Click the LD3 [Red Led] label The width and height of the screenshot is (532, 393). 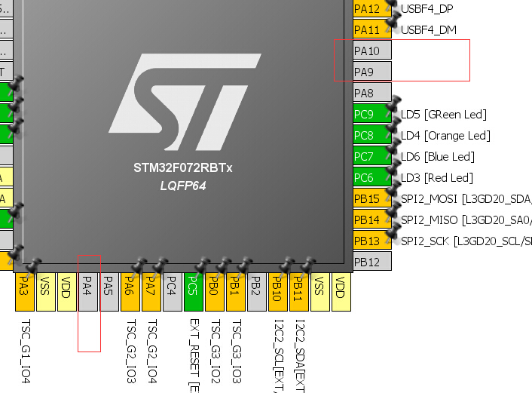click(x=436, y=178)
